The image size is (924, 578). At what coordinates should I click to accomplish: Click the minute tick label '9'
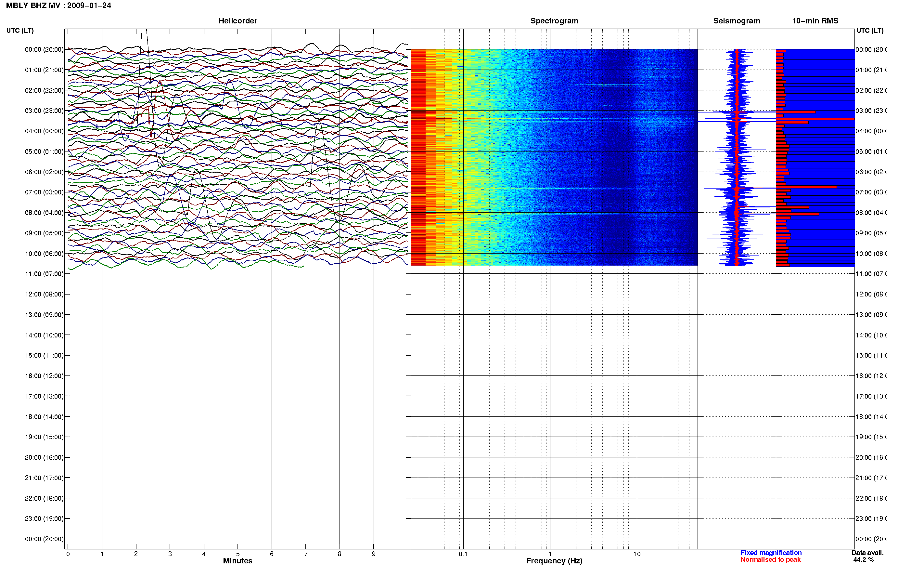pos(374,554)
